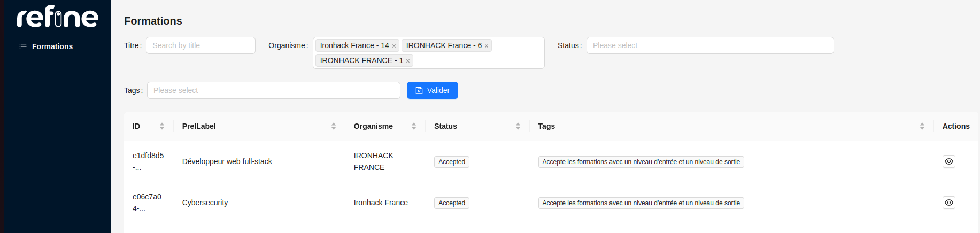
Task: Click the Organisme column header text
Action: coord(373,126)
